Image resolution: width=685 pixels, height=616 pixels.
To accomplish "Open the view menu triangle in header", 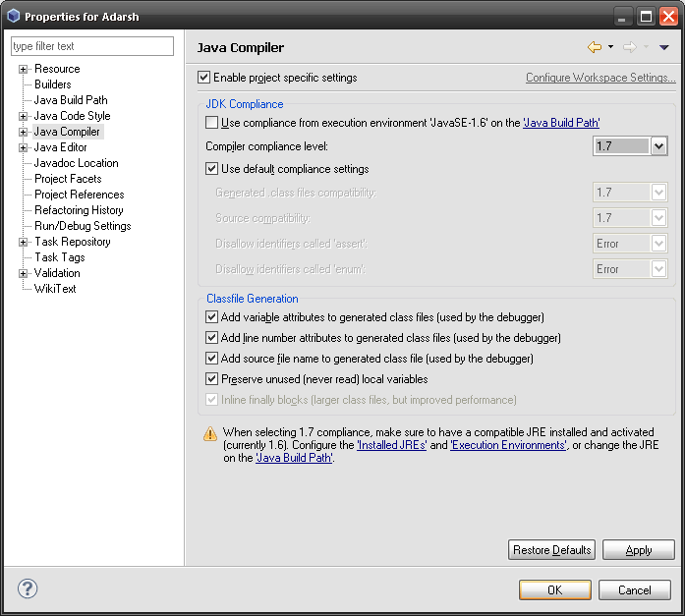I will click(663, 47).
